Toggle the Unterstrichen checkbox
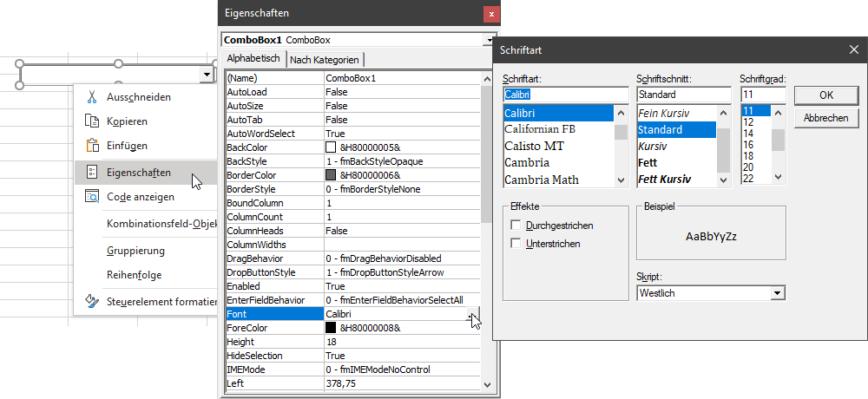 coord(516,244)
